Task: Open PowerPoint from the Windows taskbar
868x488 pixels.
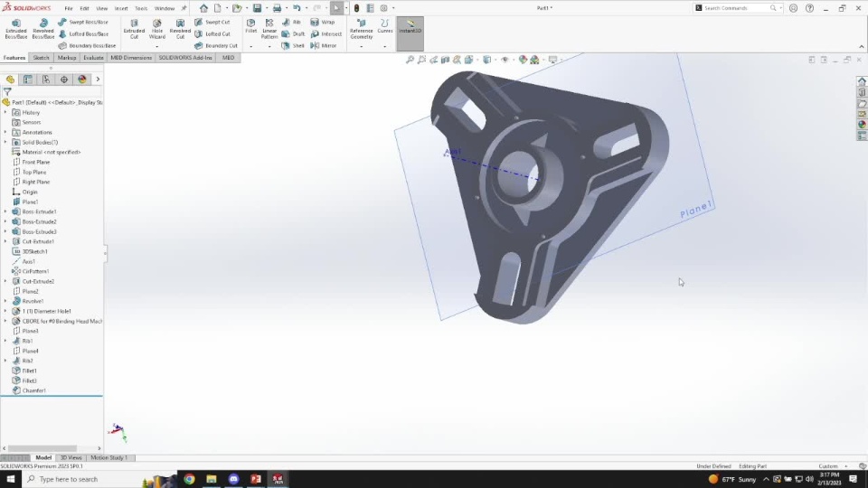Action: click(255, 479)
